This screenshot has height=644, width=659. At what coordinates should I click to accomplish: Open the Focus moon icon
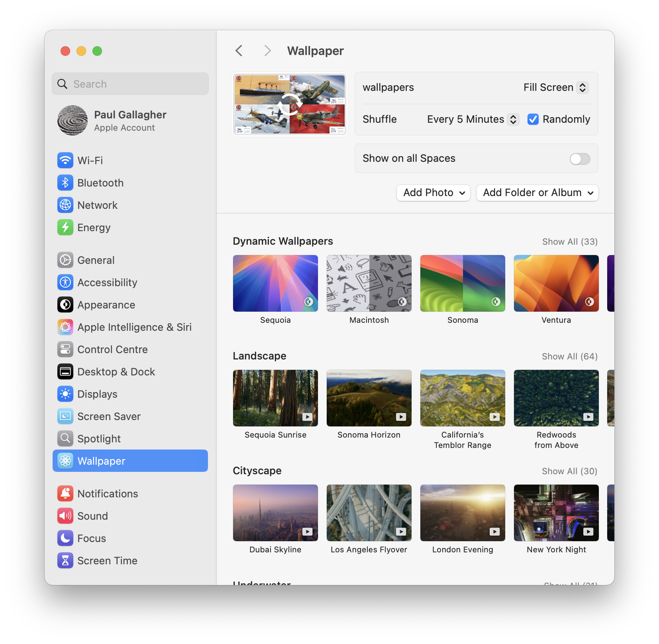pyautogui.click(x=65, y=538)
